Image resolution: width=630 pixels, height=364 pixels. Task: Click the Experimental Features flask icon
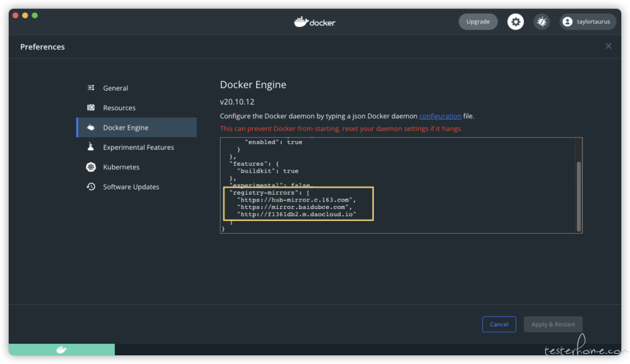[x=91, y=147]
